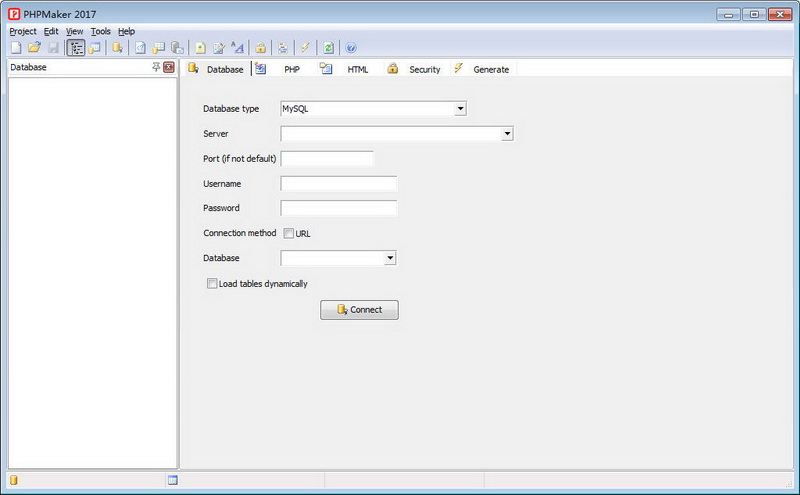This screenshot has width=800, height=495.
Task: Open the Project menu
Action: 22,31
